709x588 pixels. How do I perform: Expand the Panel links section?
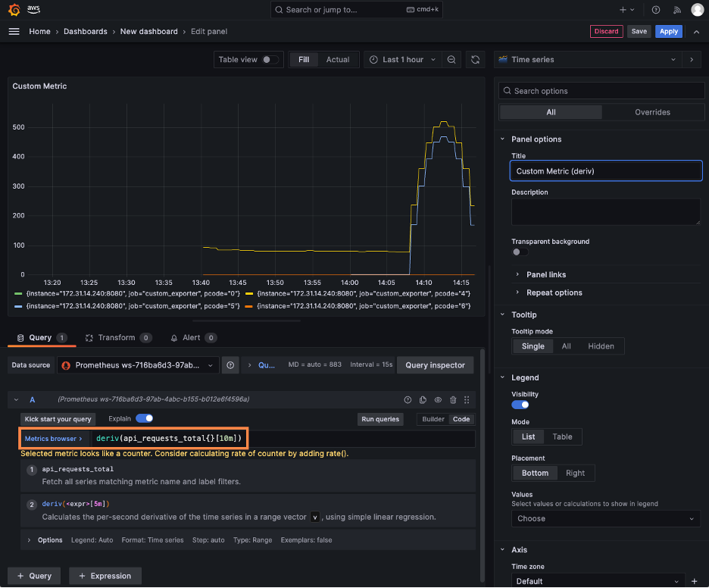[546, 274]
